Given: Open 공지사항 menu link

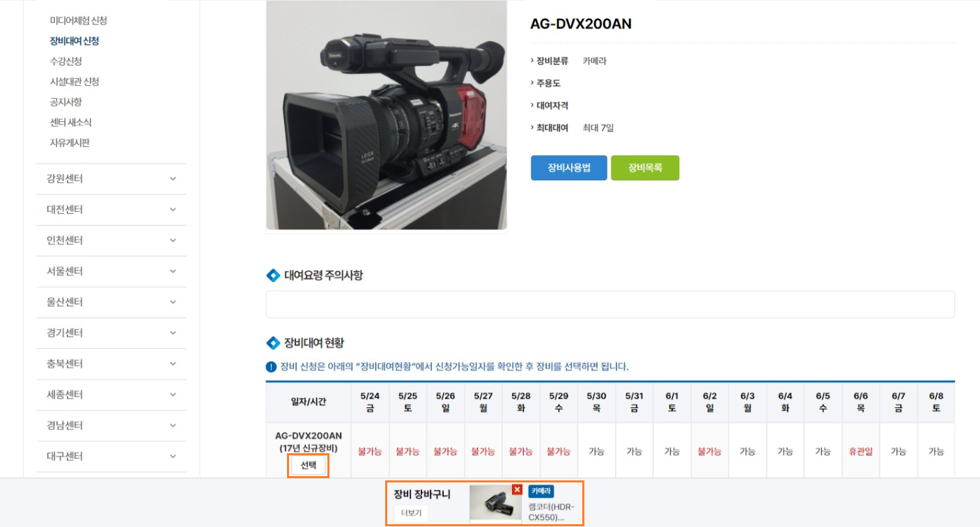Looking at the screenshot, I should 65,102.
